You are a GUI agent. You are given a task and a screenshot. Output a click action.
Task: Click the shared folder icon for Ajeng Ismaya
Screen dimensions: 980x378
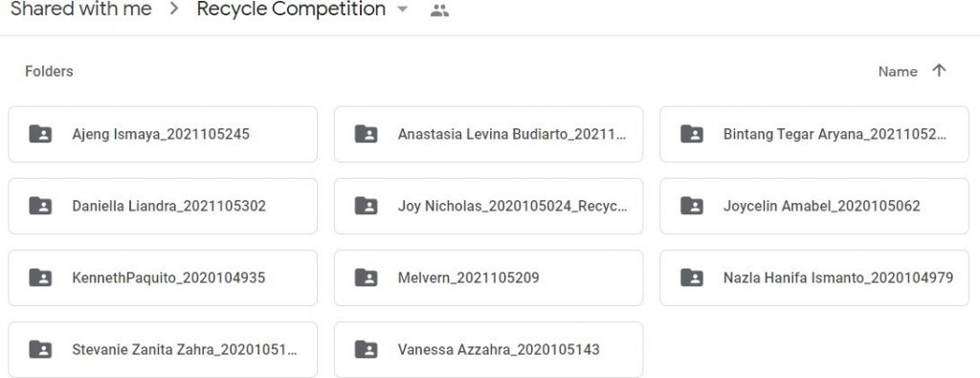[40, 134]
